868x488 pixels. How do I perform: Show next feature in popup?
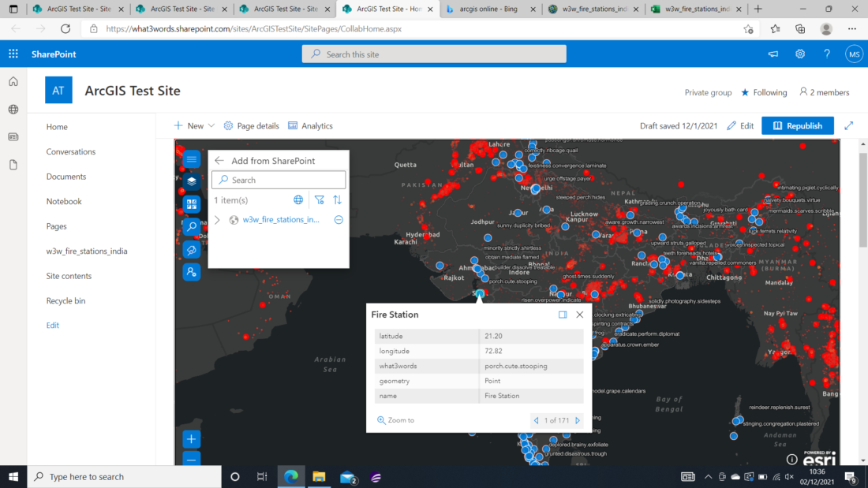pos(578,420)
